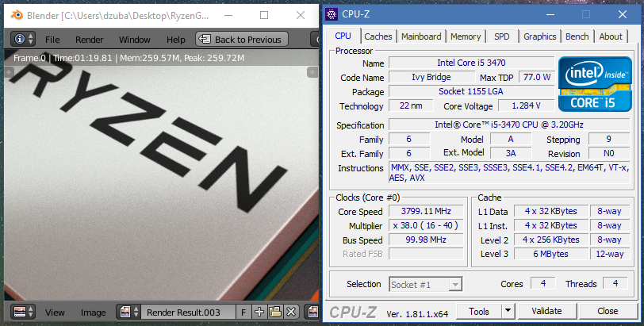Switch to the Mainboard tab
Image resolution: width=644 pixels, height=326 pixels.
click(421, 36)
